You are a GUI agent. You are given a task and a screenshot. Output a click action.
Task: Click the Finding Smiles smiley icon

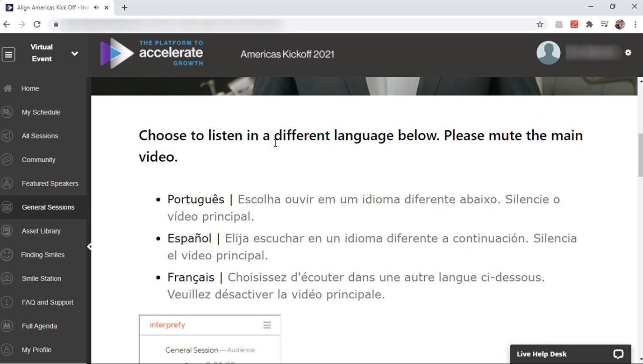(7, 254)
